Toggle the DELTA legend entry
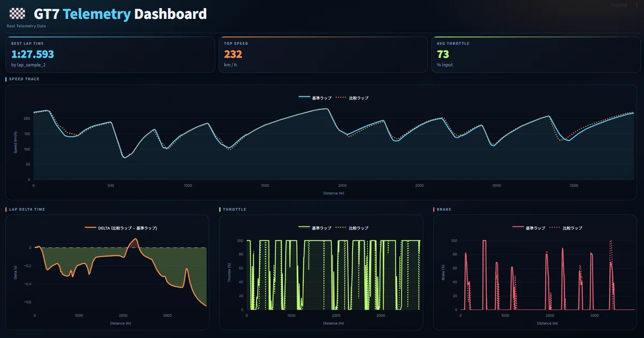The image size is (644, 338). click(121, 228)
